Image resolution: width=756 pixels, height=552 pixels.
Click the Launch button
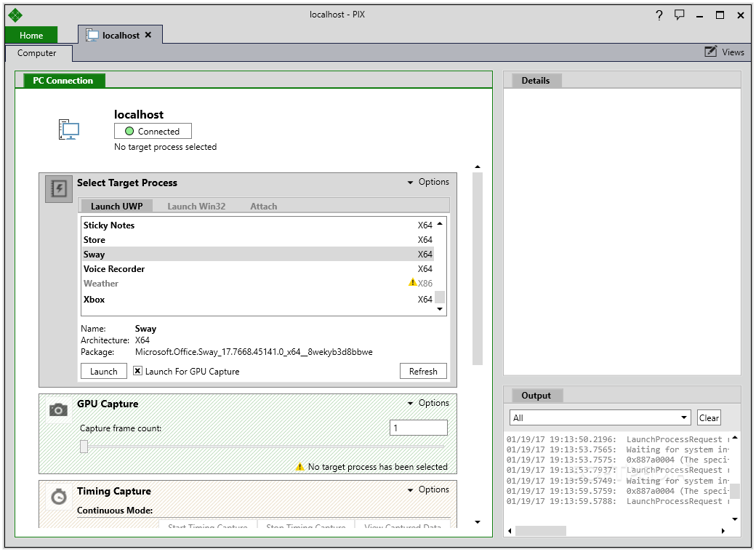[x=104, y=371]
